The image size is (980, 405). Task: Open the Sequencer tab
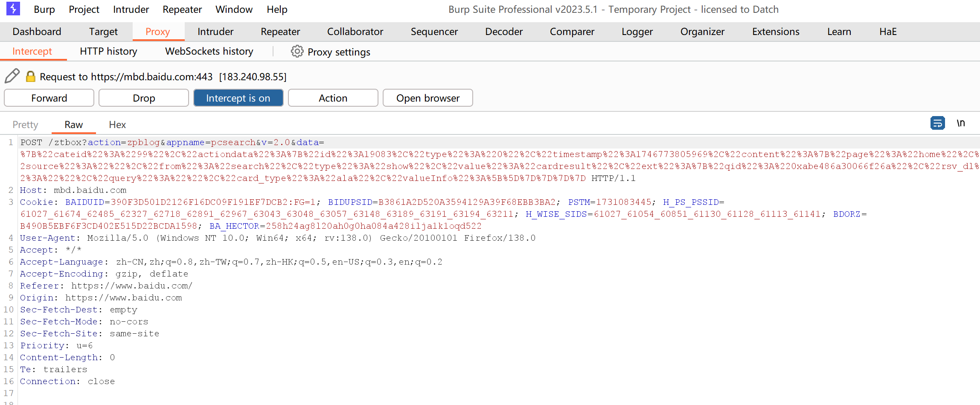(x=434, y=32)
